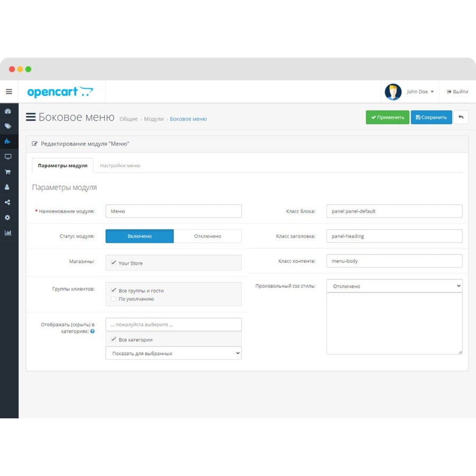476x476 pixels.
Task: Set module status to Включено
Action: coord(140,236)
